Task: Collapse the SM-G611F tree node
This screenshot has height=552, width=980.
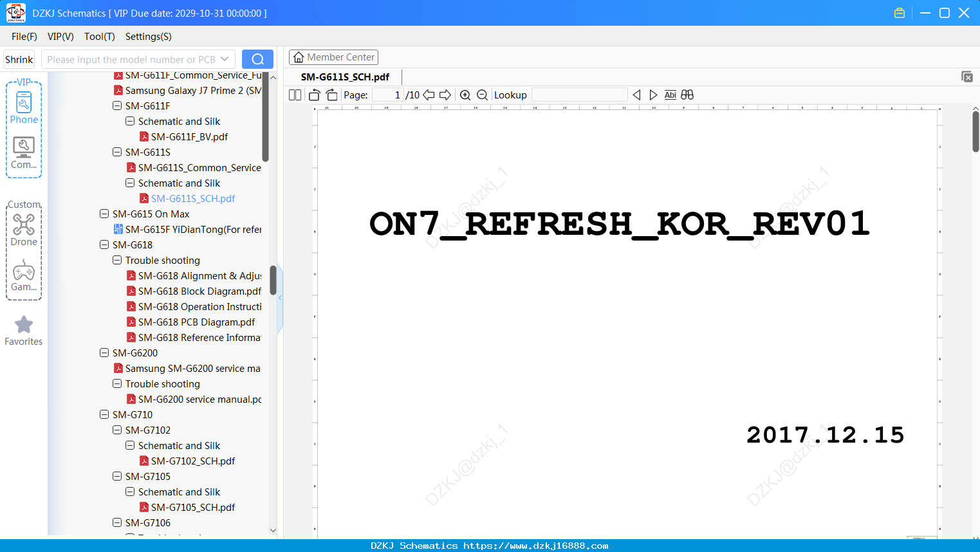Action: (x=117, y=106)
